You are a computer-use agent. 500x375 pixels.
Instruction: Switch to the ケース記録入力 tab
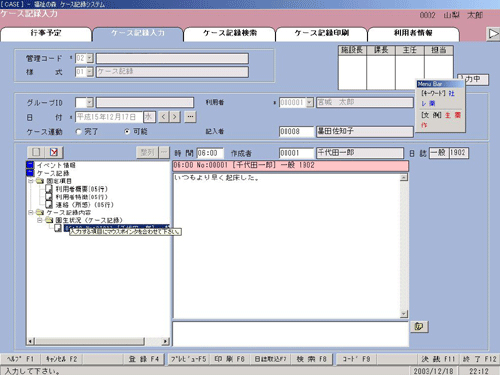[x=138, y=33]
